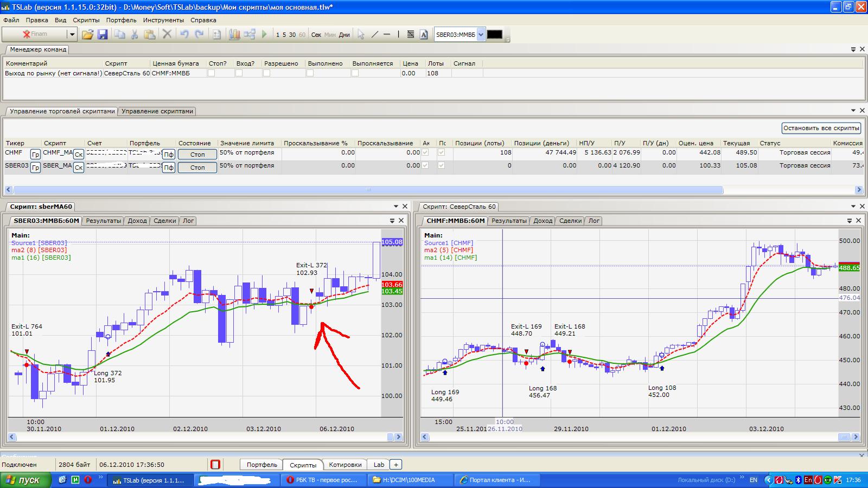868x488 pixels.
Task: Click the bar chart icon in toolbar
Action: [234, 35]
